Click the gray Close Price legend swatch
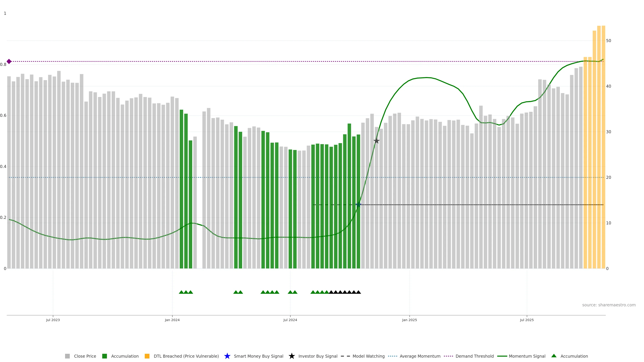 pos(67,356)
